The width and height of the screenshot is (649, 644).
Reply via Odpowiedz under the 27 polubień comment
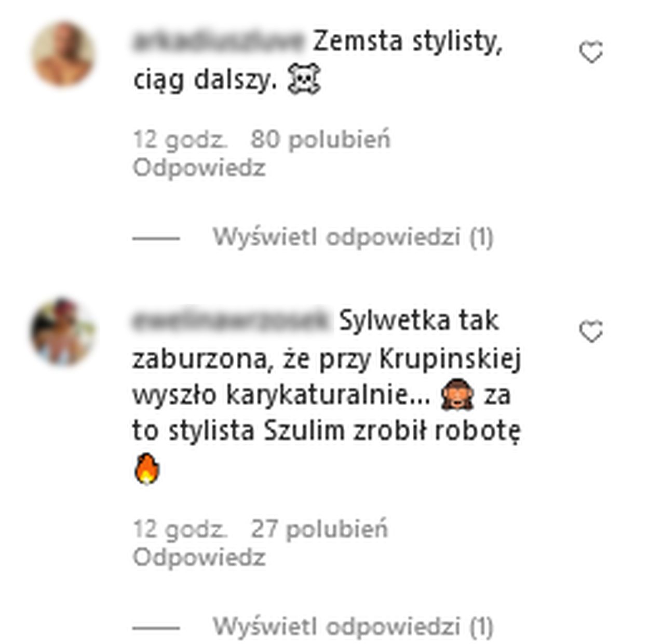199,558
